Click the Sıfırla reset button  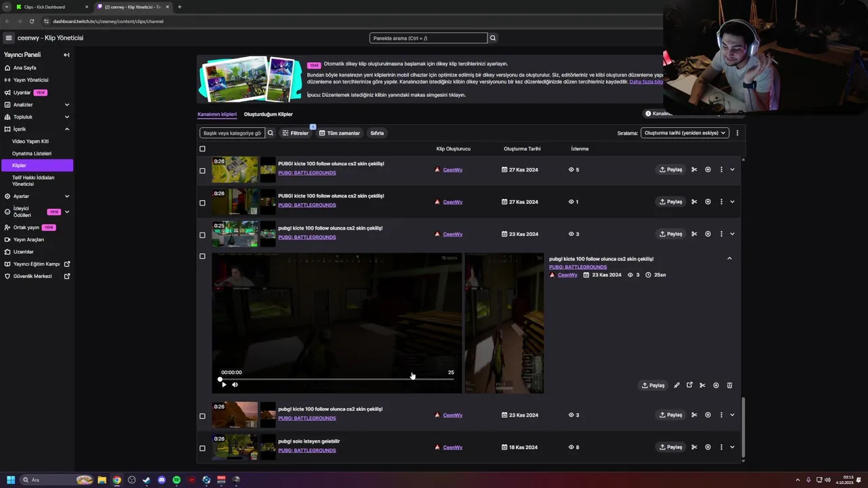point(377,133)
